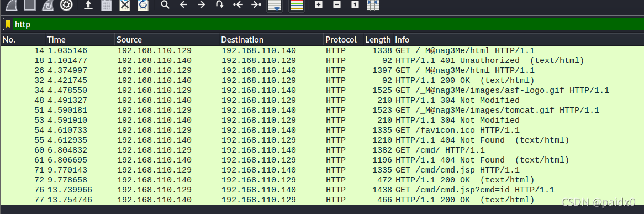Viewport: 644px width, 214px height.
Task: Select packet 14 GET /_M@nag3Me/html
Action: point(322,51)
